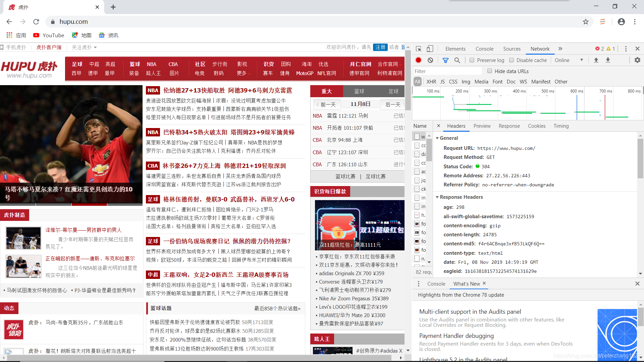The height and width of the screenshot is (362, 644).
Task: Open the YouTube bookmark
Action: 49,35
